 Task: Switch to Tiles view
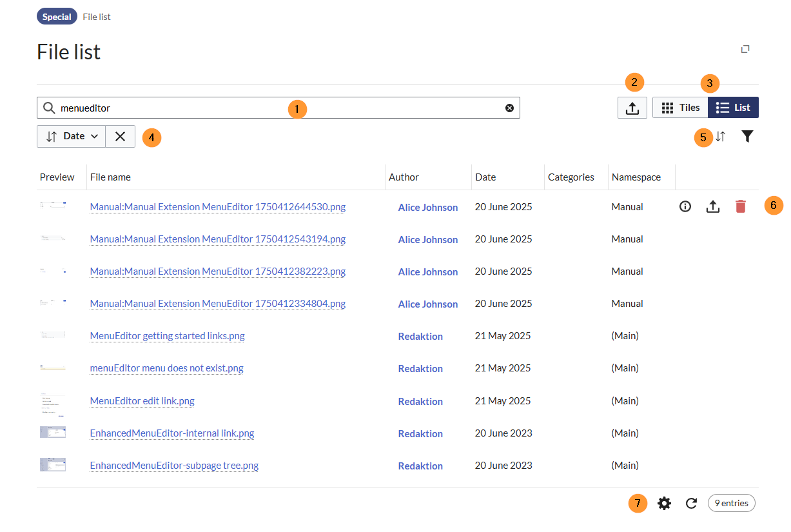pos(680,108)
